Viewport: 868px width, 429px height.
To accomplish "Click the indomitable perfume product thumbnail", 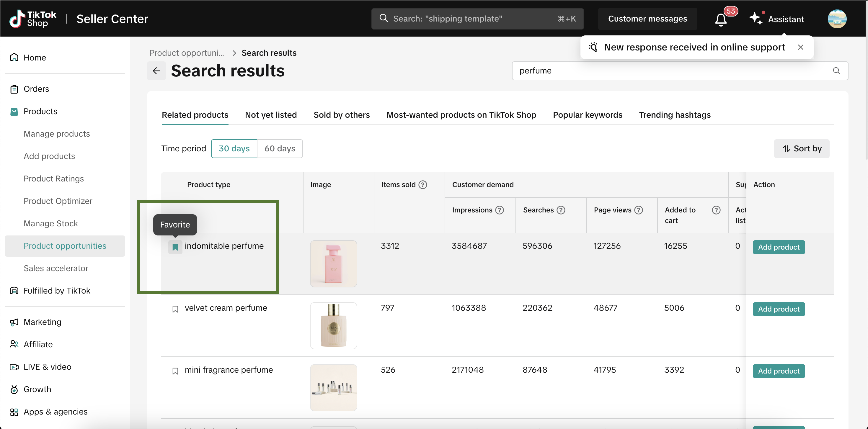I will (x=333, y=263).
